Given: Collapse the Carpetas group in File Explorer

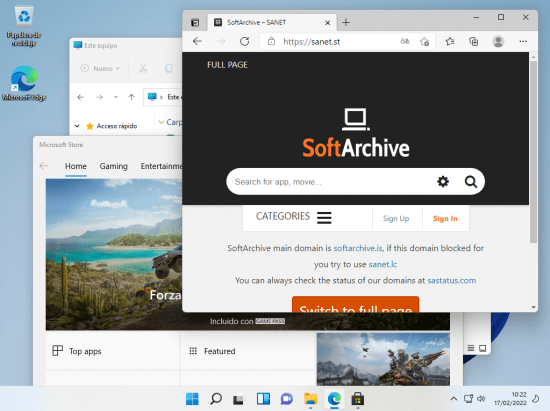Looking at the screenshot, I should pyautogui.click(x=161, y=122).
